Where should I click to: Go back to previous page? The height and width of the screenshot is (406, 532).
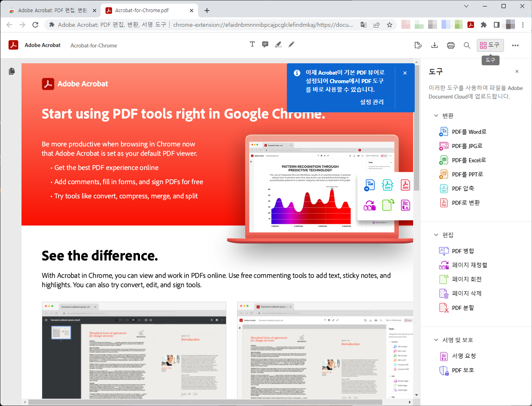[x=9, y=25]
